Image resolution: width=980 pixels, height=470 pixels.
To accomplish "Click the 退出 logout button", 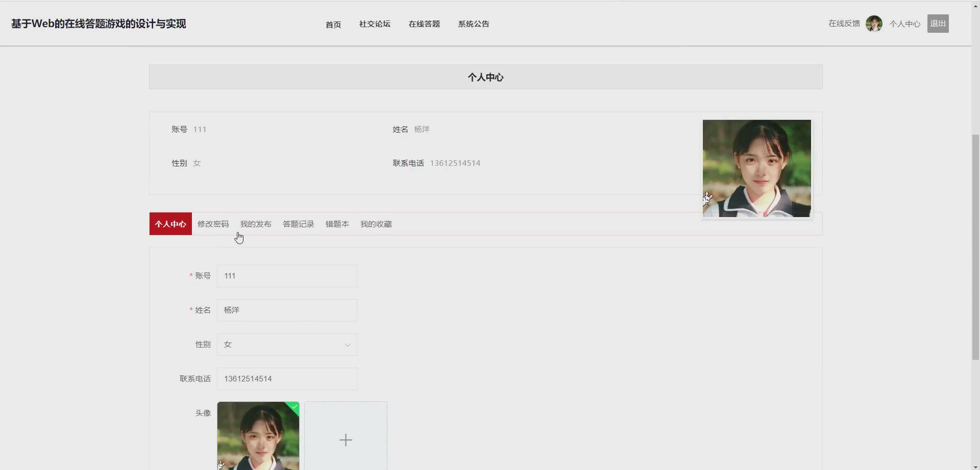I will pyautogui.click(x=938, y=23).
